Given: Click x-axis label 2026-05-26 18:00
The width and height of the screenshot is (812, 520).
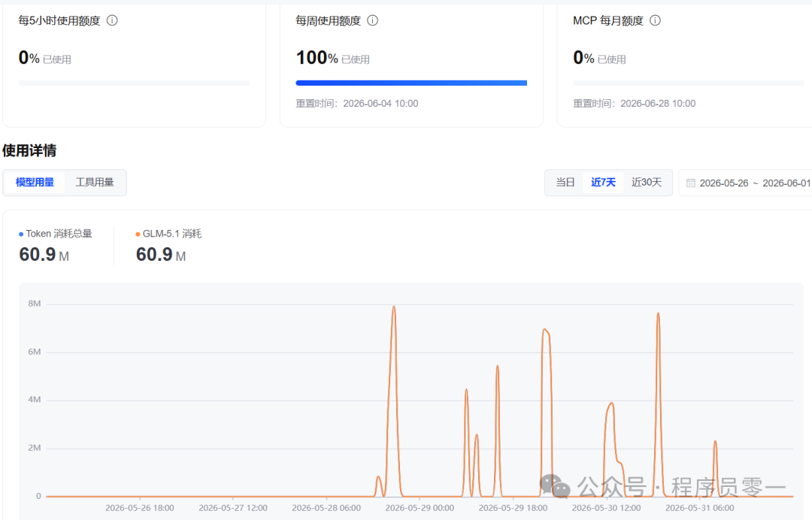Looking at the screenshot, I should 140,508.
